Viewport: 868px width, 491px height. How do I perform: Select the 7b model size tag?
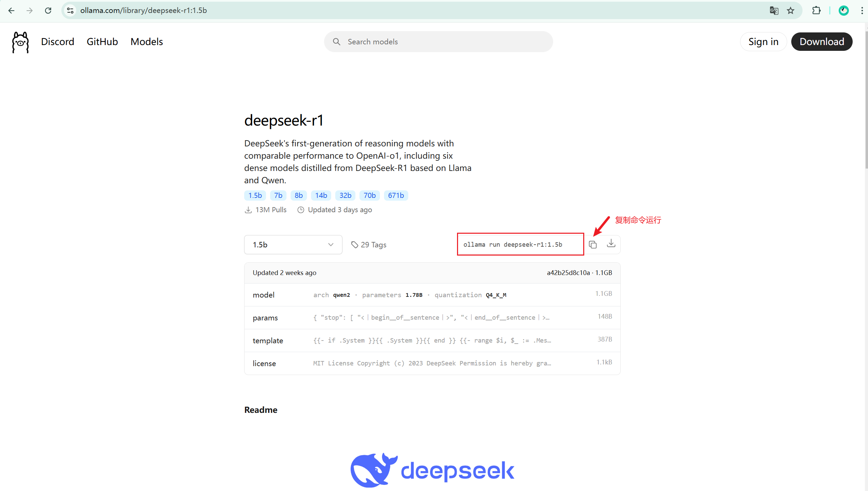coord(278,196)
